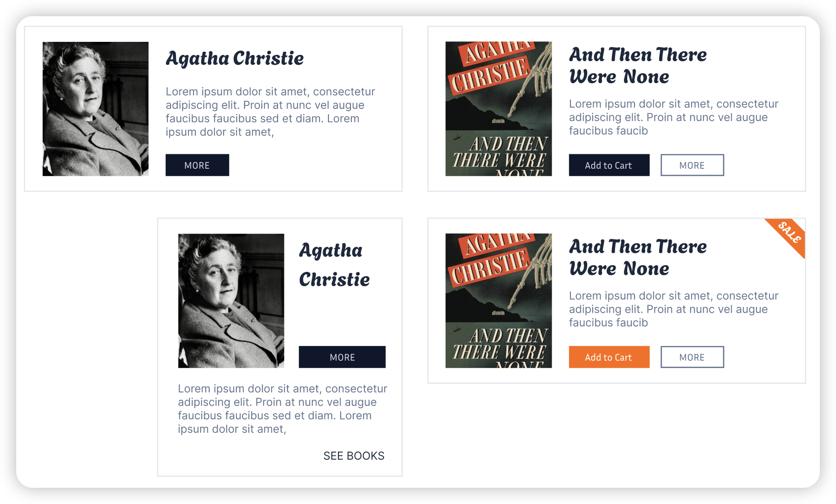Click outlined MORE button beside dark Add to Cart
The width and height of the screenshot is (836, 504).
click(692, 165)
